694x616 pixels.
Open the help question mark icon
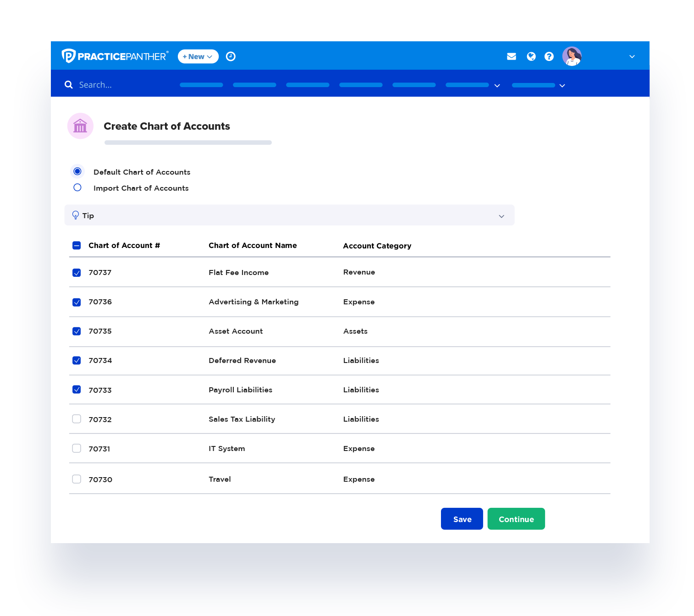click(549, 56)
